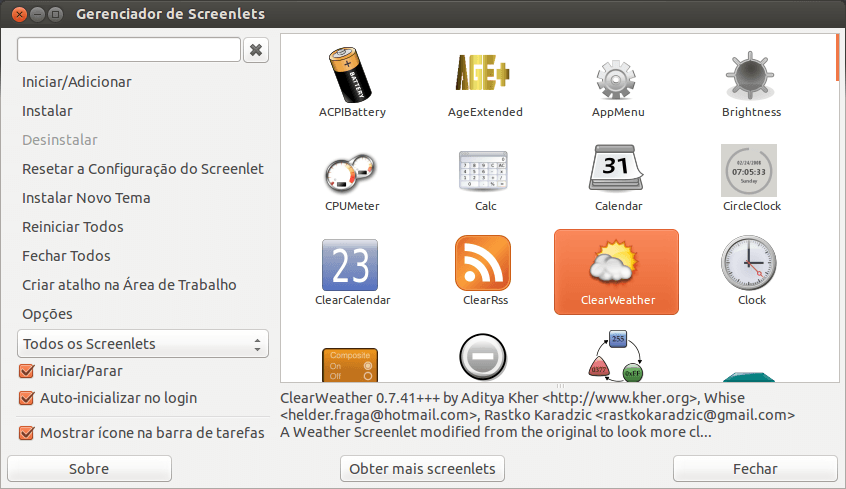Select the Brightness screenlet icon
846x489 pixels.
coord(751,76)
